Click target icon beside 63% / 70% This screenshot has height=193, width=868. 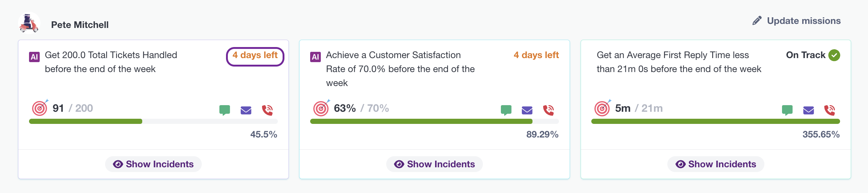(321, 108)
